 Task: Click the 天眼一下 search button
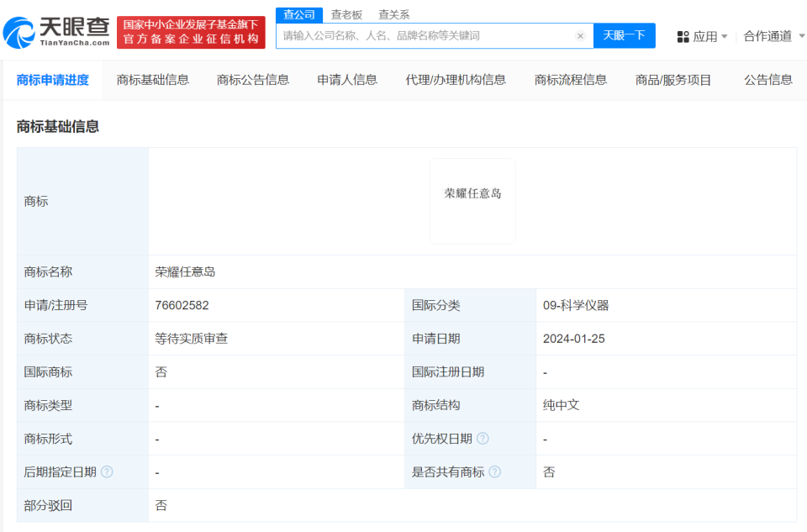click(625, 35)
